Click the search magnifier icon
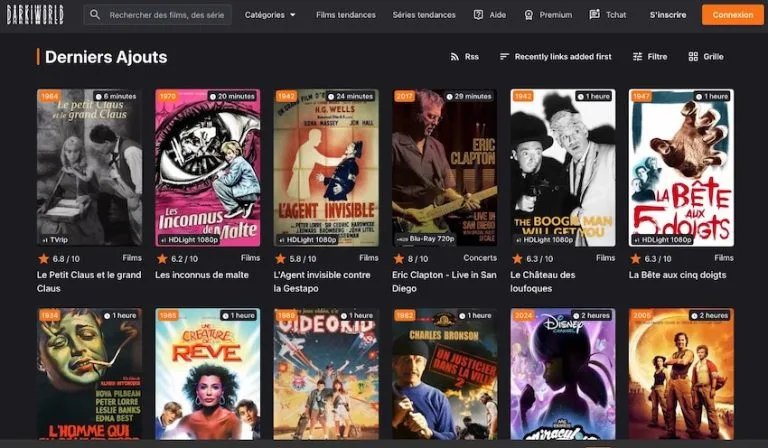Image resolution: width=768 pixels, height=448 pixels. 96,15
